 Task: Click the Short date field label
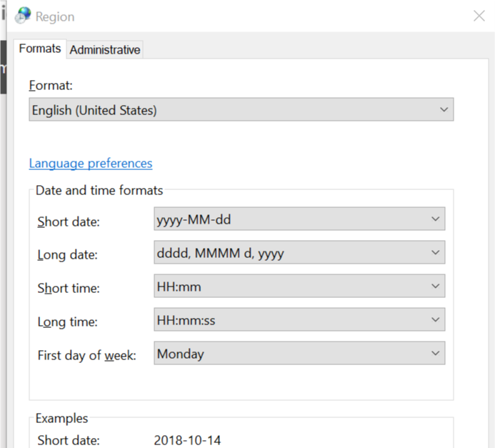(x=69, y=221)
